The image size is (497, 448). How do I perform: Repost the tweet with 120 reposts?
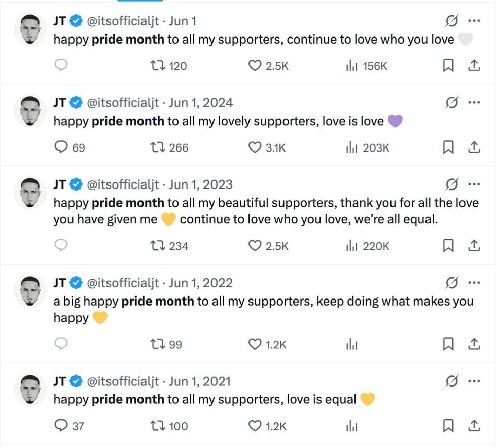pos(157,66)
